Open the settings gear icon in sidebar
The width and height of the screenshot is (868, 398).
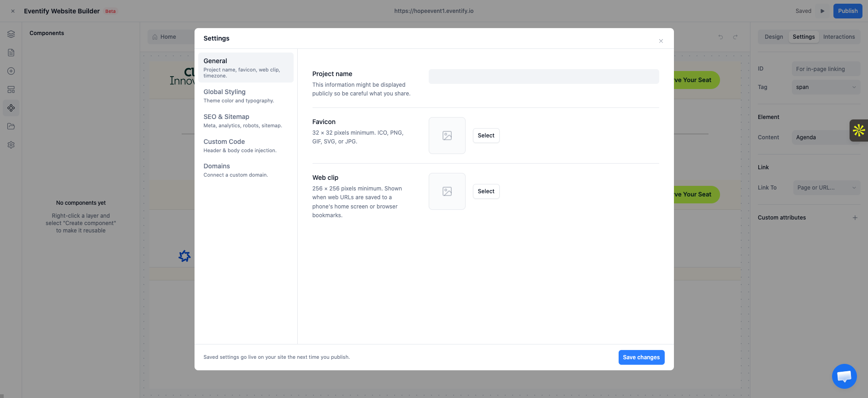click(x=11, y=145)
